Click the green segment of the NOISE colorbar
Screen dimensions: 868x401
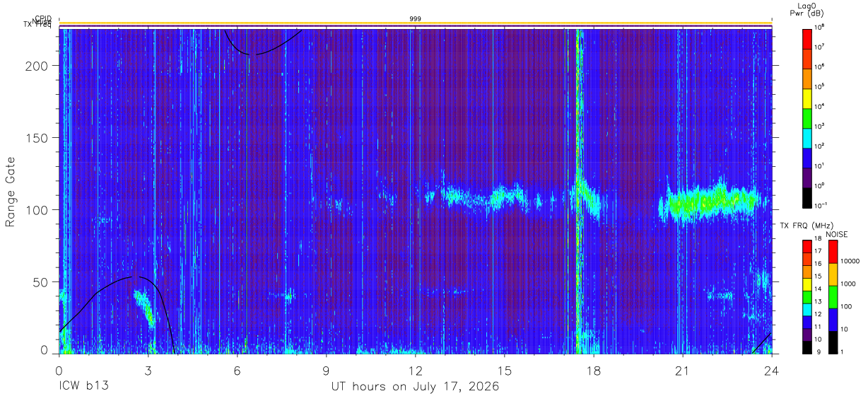(833, 297)
